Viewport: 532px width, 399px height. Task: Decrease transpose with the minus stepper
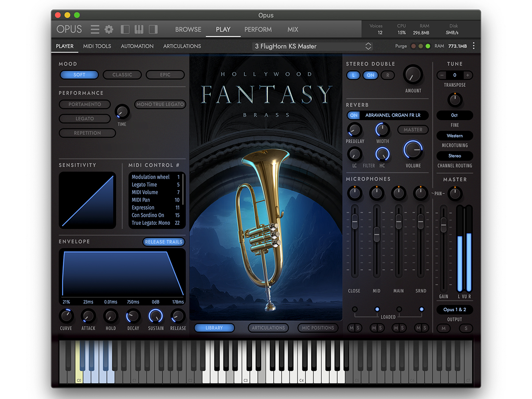442,75
